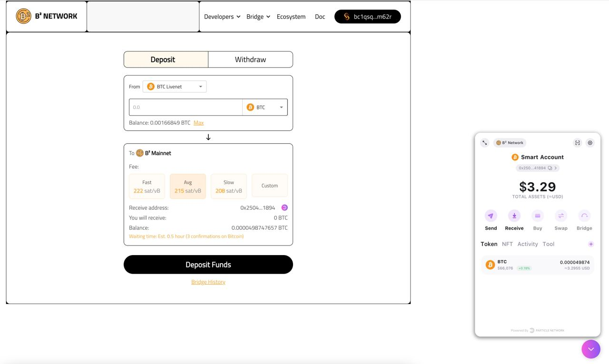Click the B² Network chip in wallet
The width and height of the screenshot is (609, 364).
click(x=510, y=143)
